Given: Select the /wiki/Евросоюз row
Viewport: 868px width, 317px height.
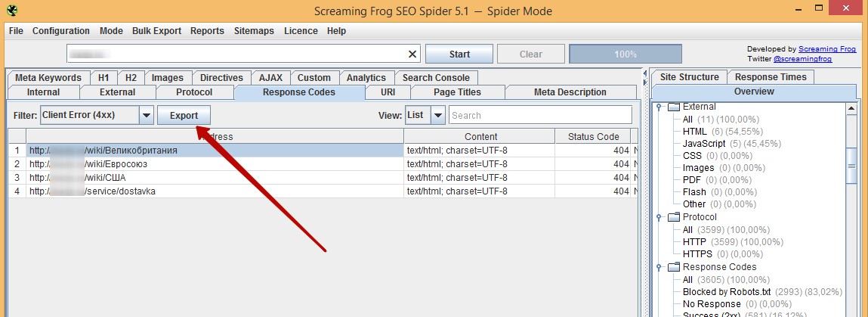Looking at the screenshot, I should [x=323, y=164].
